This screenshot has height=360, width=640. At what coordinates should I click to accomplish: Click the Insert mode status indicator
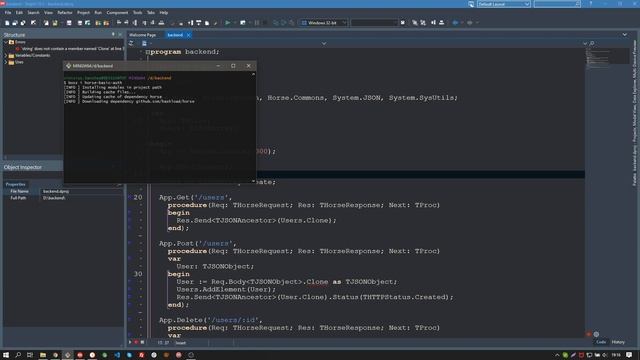[180, 343]
